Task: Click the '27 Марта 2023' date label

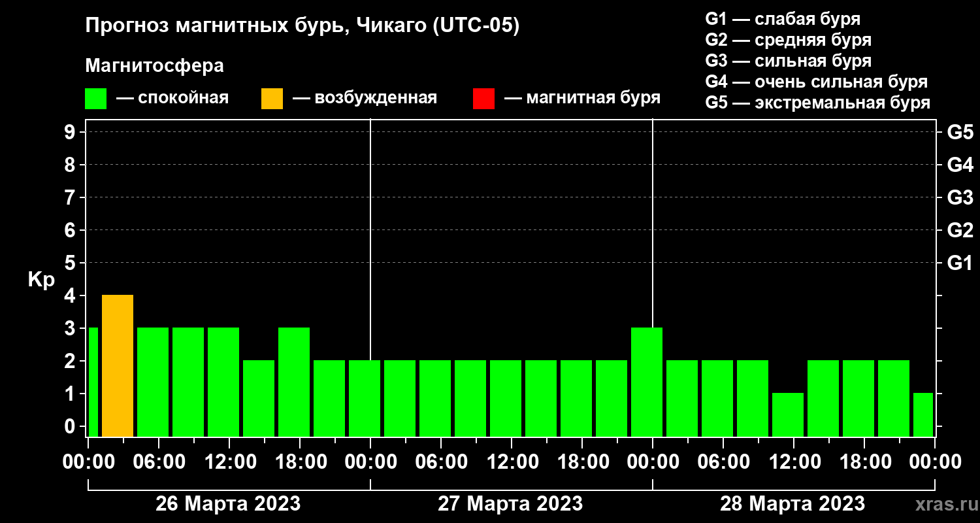Action: pos(510,503)
